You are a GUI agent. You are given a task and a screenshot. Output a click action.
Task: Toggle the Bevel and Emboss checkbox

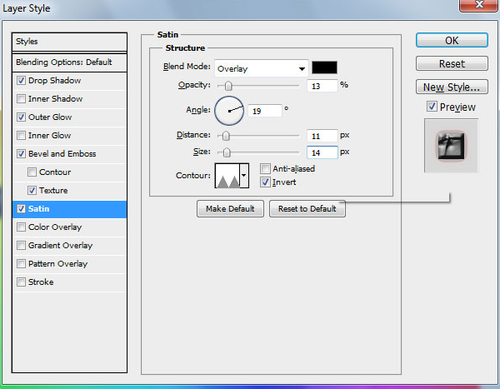pyautogui.click(x=21, y=154)
